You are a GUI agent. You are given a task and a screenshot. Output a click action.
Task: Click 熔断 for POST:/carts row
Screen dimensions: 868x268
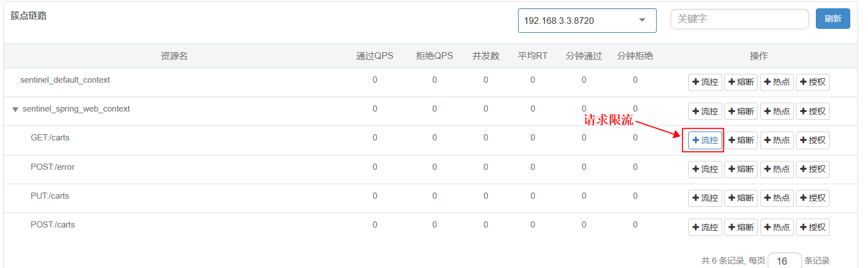740,227
